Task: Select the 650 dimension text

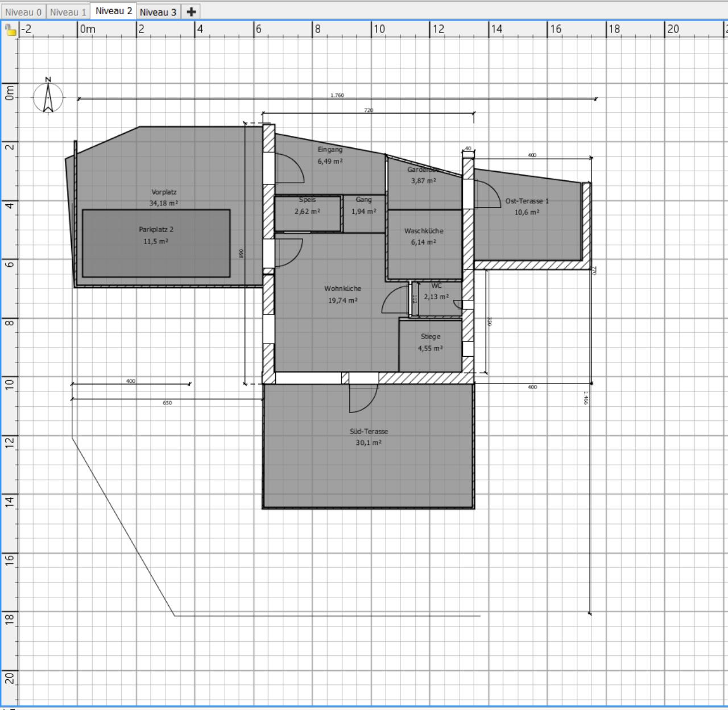Action: tap(167, 403)
